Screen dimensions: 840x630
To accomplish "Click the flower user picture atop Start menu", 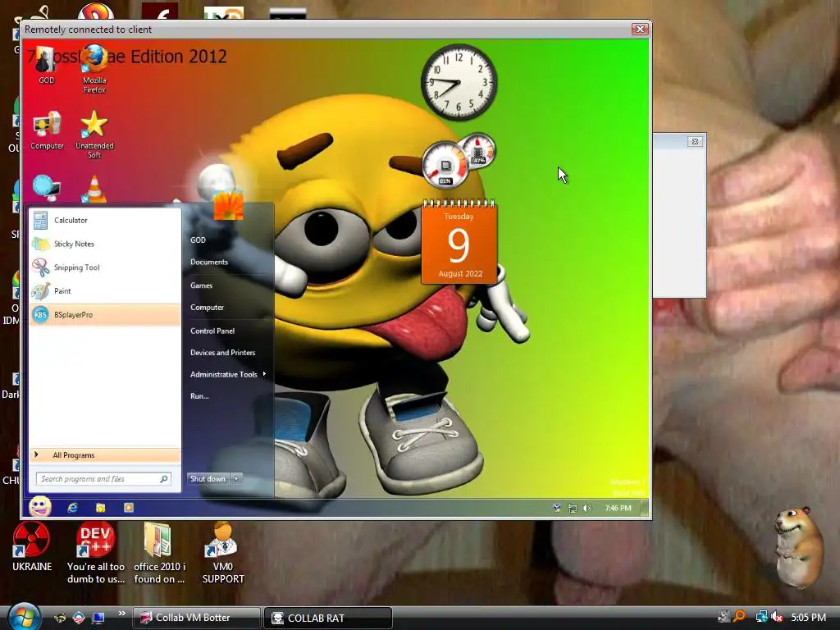I will tap(229, 205).
